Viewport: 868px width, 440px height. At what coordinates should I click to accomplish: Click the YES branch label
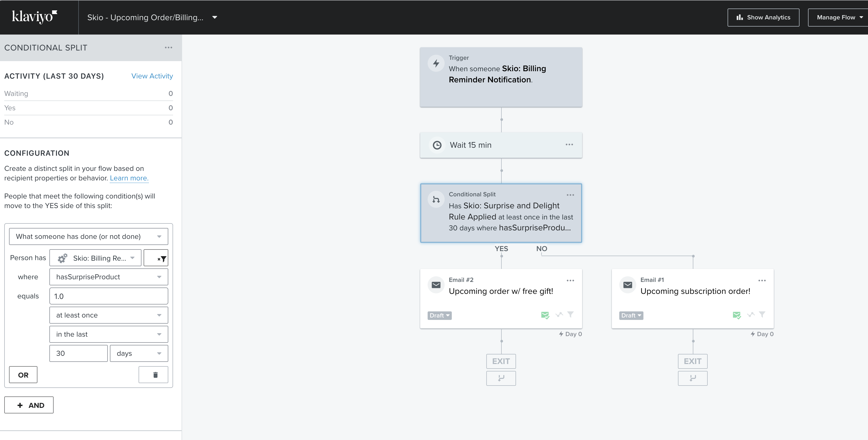click(x=501, y=249)
